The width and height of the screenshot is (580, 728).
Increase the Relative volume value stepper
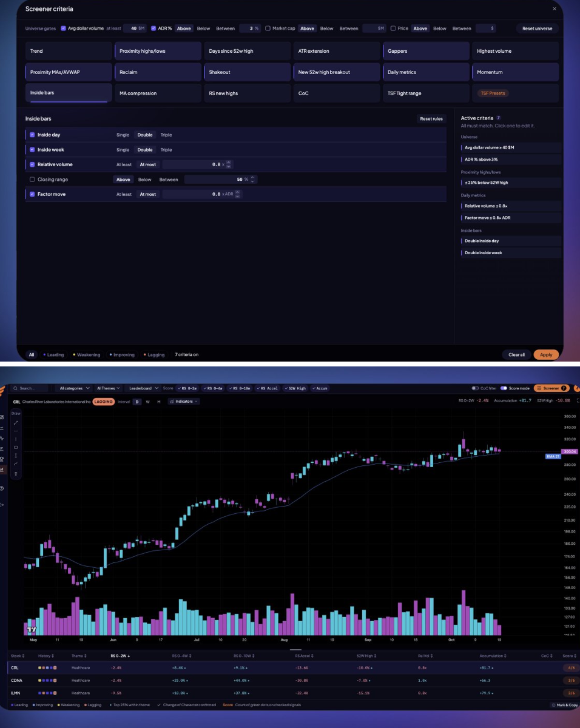tap(228, 163)
